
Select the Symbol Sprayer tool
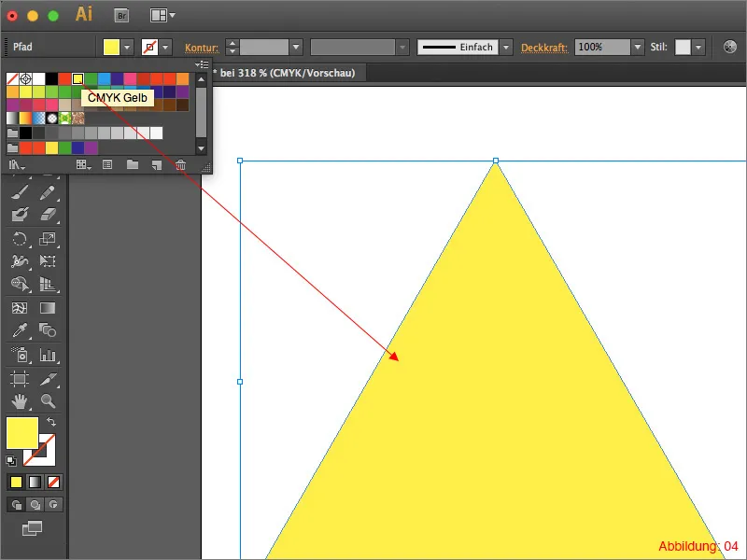click(20, 355)
